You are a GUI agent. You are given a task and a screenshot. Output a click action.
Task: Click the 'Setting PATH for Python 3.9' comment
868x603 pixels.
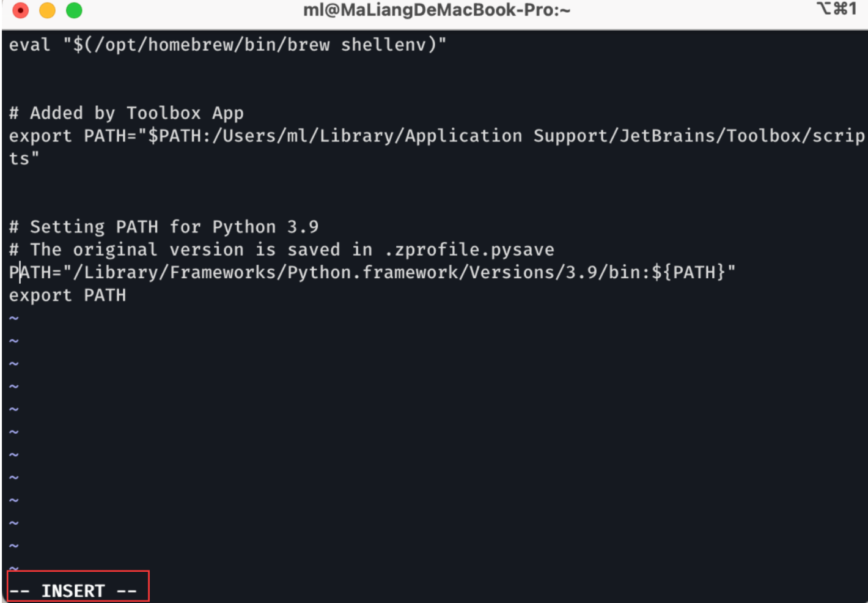click(x=174, y=227)
